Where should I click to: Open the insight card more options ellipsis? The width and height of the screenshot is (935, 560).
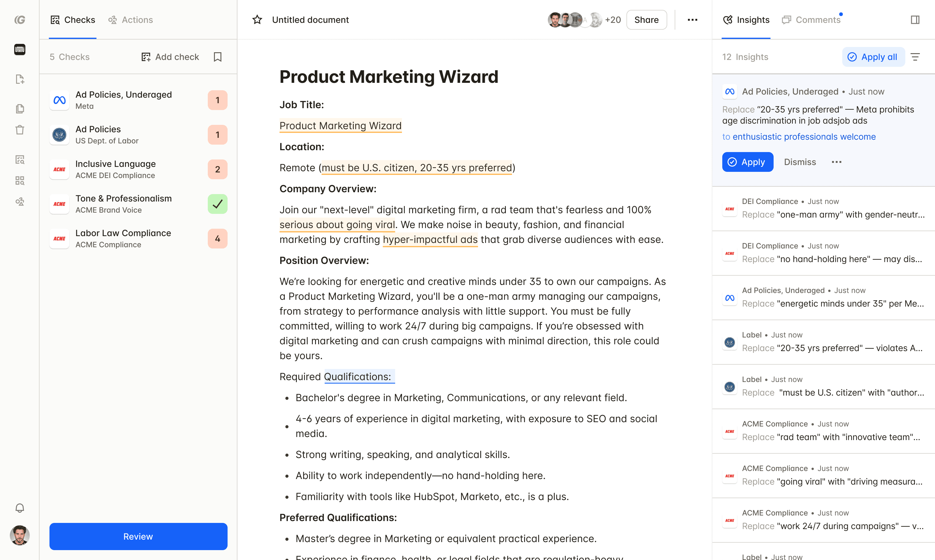coord(836,162)
